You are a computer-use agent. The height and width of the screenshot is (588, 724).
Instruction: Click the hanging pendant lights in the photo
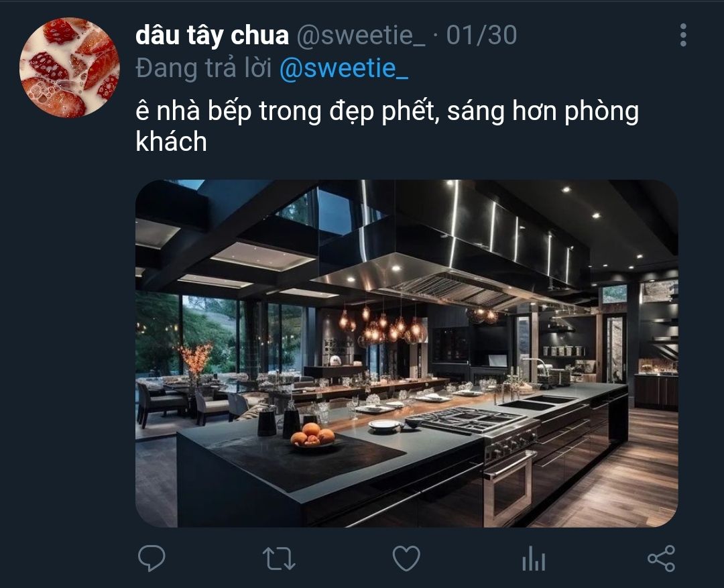coord(383,323)
